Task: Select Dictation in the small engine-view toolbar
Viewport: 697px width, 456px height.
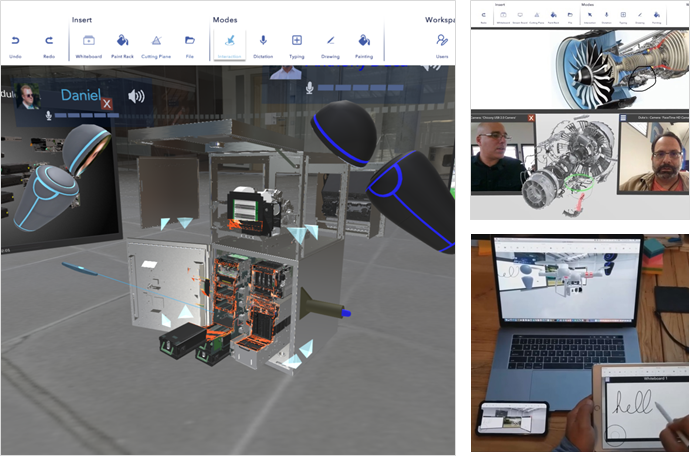Action: coord(606,17)
